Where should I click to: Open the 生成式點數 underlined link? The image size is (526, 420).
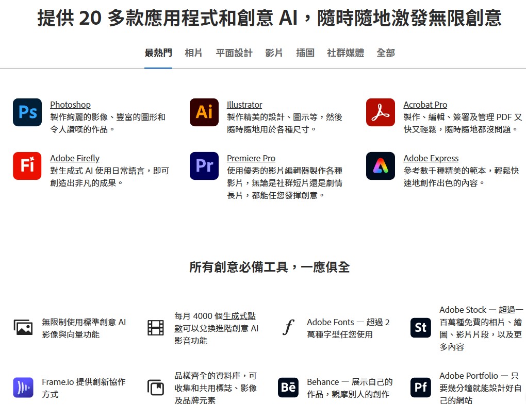[239, 316]
